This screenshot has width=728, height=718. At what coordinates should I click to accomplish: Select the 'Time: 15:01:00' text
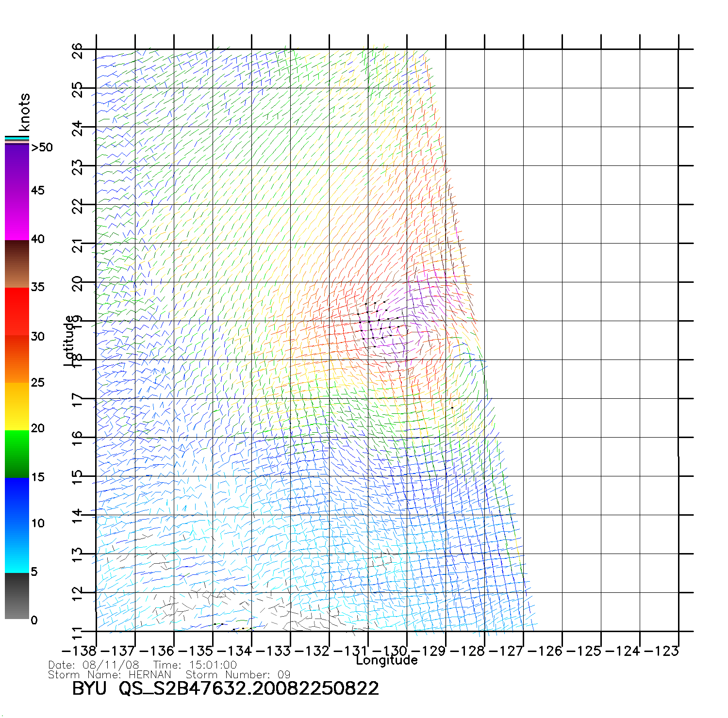195,665
